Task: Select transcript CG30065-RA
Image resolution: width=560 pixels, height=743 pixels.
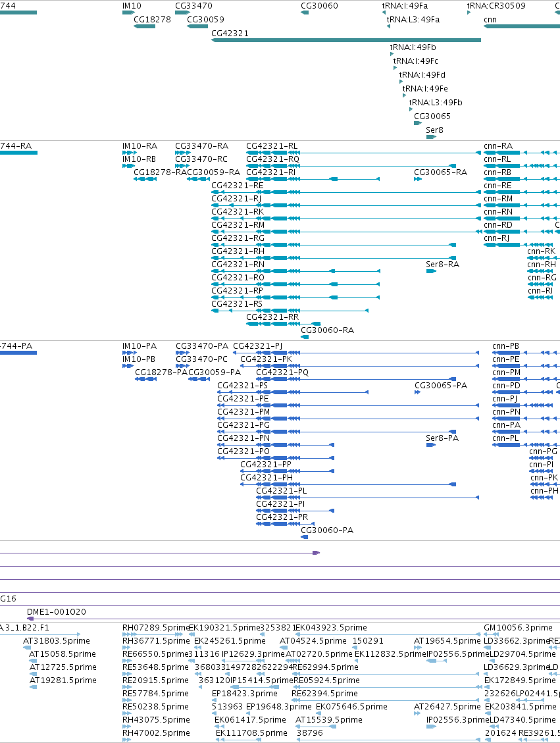Action: tap(441, 172)
